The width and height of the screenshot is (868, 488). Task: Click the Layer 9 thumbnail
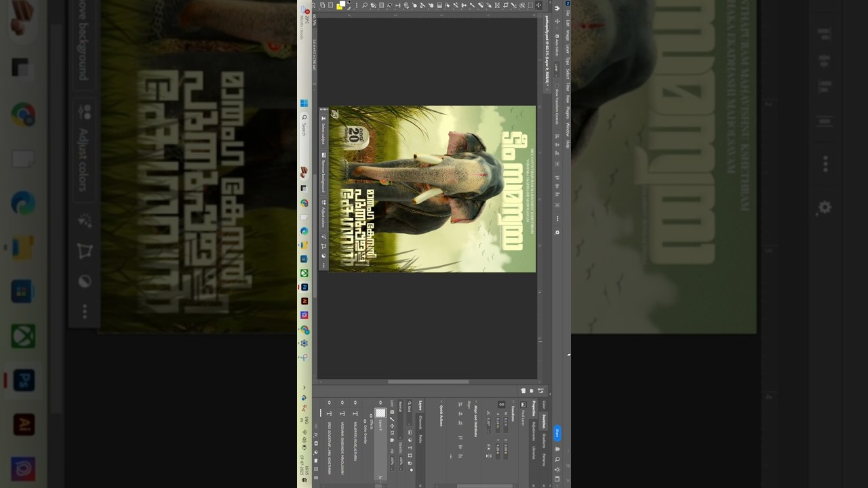tap(380, 413)
